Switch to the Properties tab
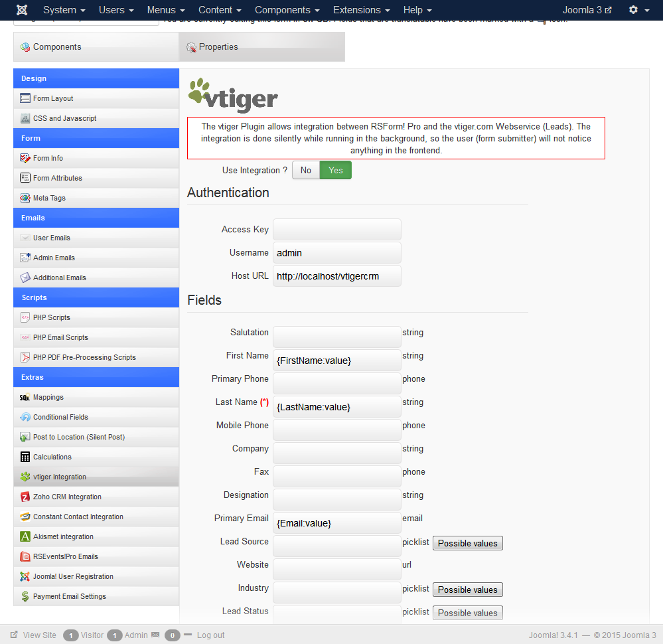 point(261,47)
